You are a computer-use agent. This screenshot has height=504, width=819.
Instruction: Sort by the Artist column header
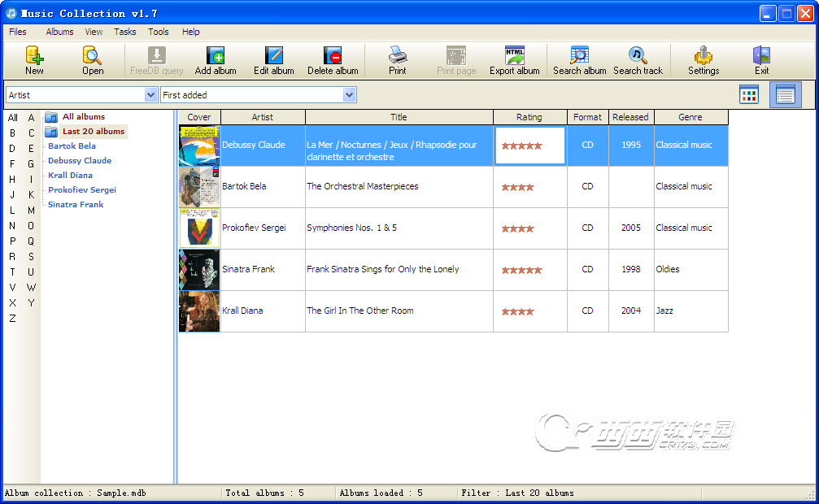click(x=263, y=117)
